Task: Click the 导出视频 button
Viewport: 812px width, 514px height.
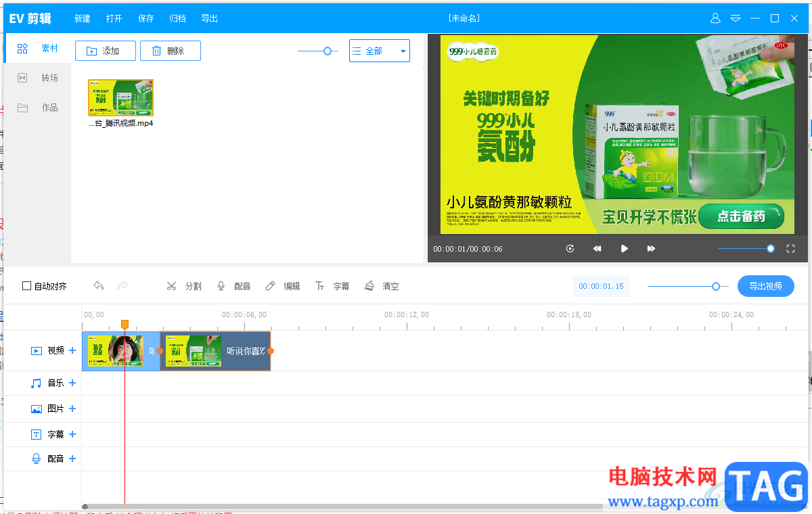Action: point(766,286)
